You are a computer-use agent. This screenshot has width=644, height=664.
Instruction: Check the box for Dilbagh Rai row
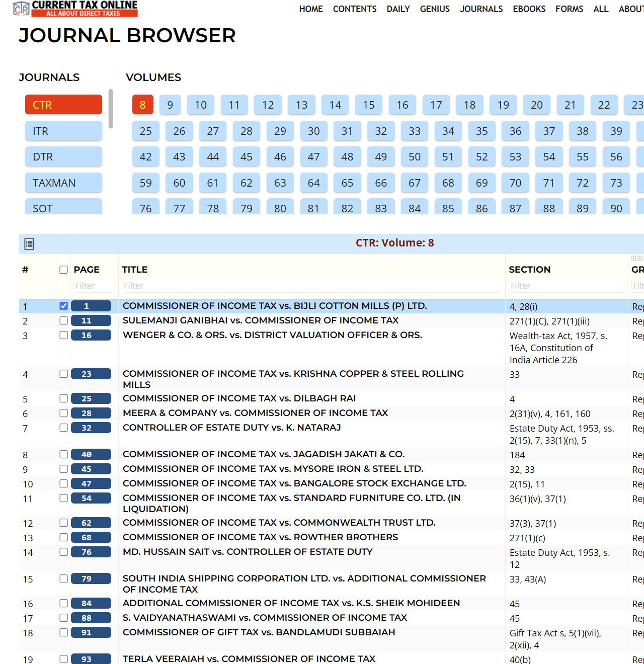pos(63,398)
